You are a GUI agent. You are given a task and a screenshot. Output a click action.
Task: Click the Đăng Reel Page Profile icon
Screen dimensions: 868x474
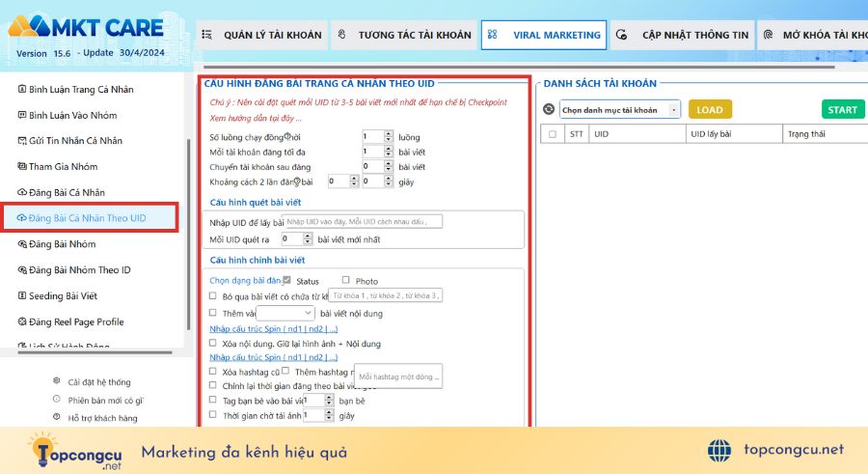[x=22, y=321]
